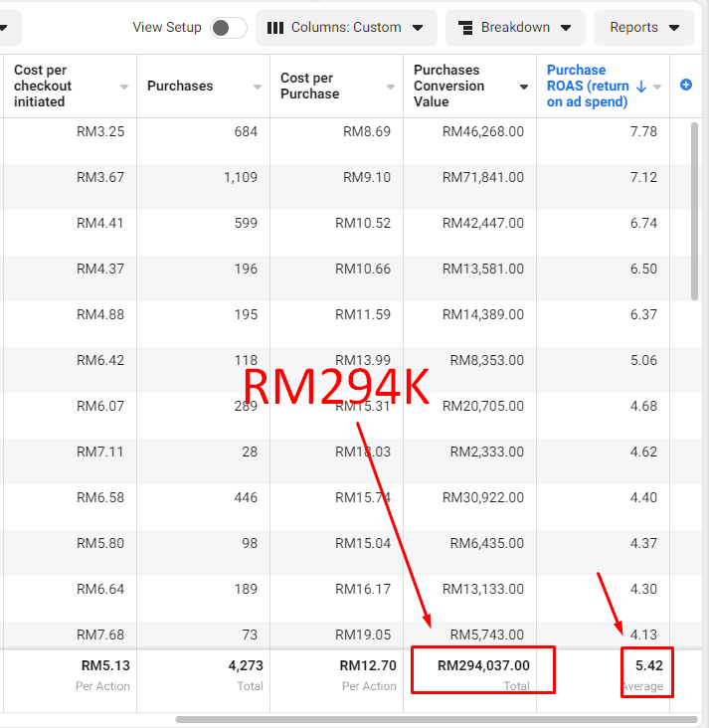709x728 pixels.
Task: Select the RM8.69 cost per purchase cell
Action: pos(367,132)
